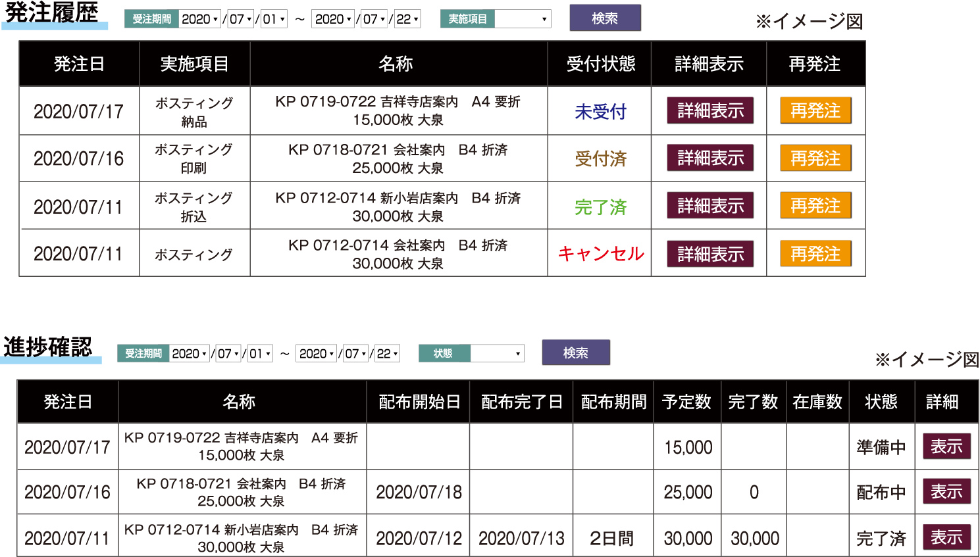Click 配布期間 column header

[613, 402]
